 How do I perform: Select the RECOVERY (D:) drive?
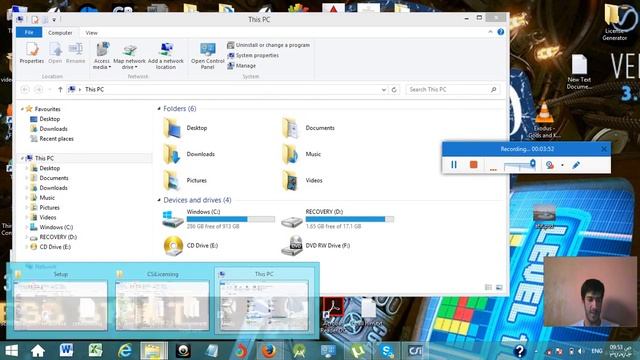point(338,219)
